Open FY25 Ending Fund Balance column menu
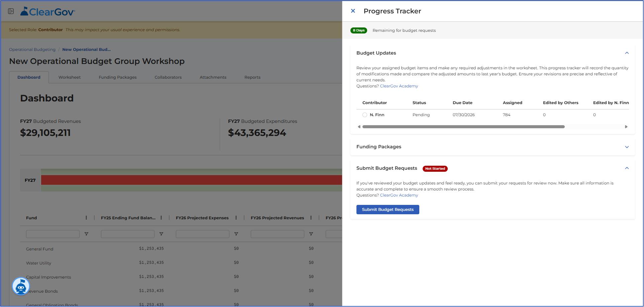Viewport: 644px width, 307px height. (x=161, y=218)
